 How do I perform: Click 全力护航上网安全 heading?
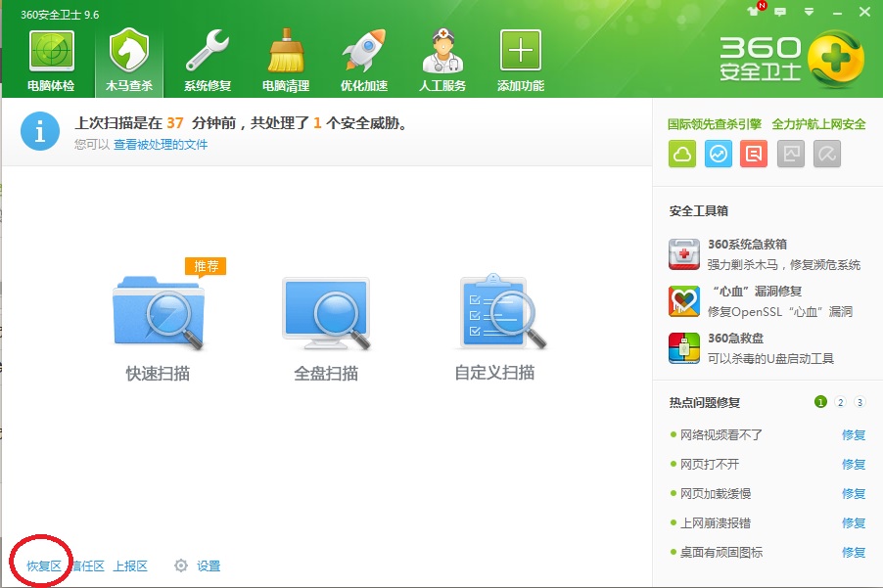[818, 124]
